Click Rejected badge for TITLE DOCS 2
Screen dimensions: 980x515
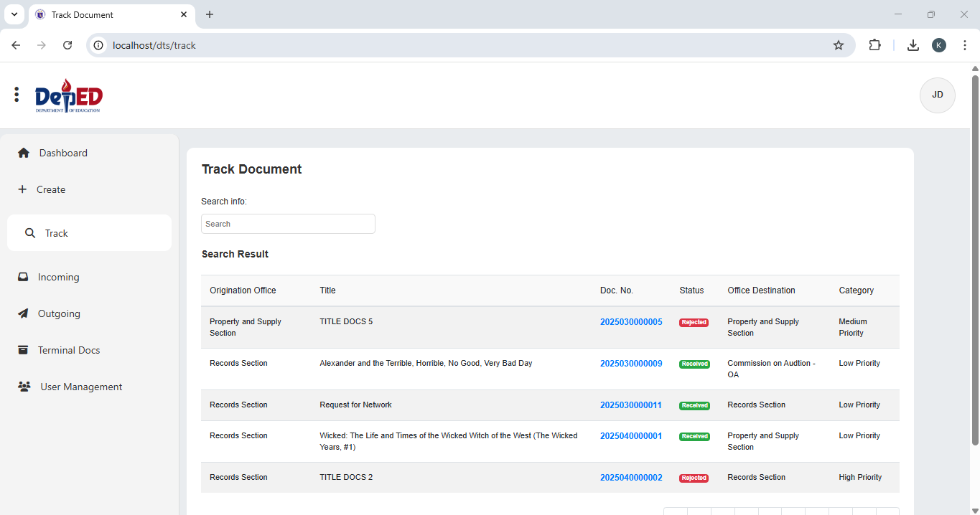tap(694, 478)
